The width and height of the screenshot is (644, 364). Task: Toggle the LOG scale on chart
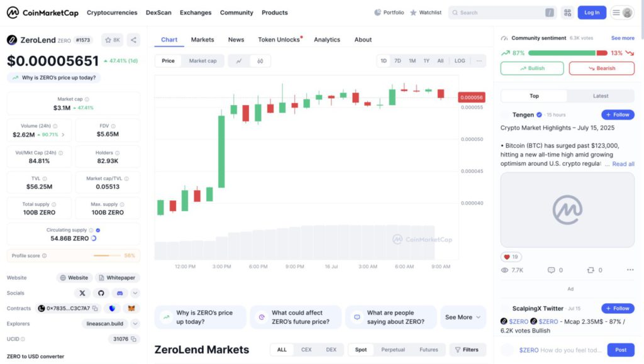click(460, 61)
